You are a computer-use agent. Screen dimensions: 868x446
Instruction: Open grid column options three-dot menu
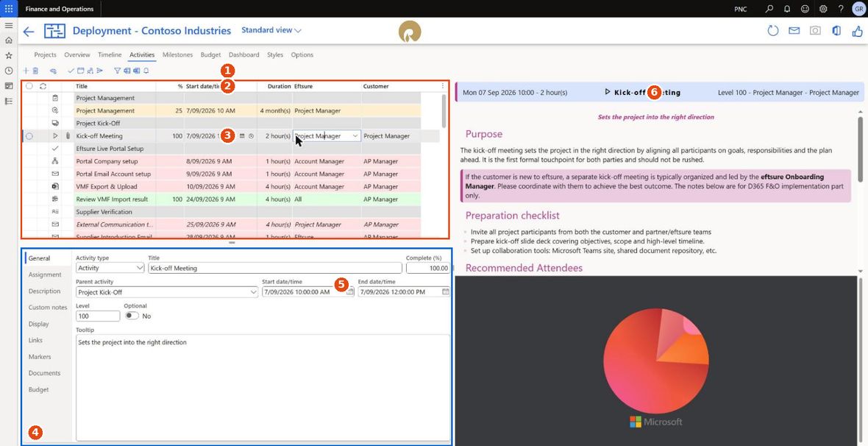pos(442,86)
